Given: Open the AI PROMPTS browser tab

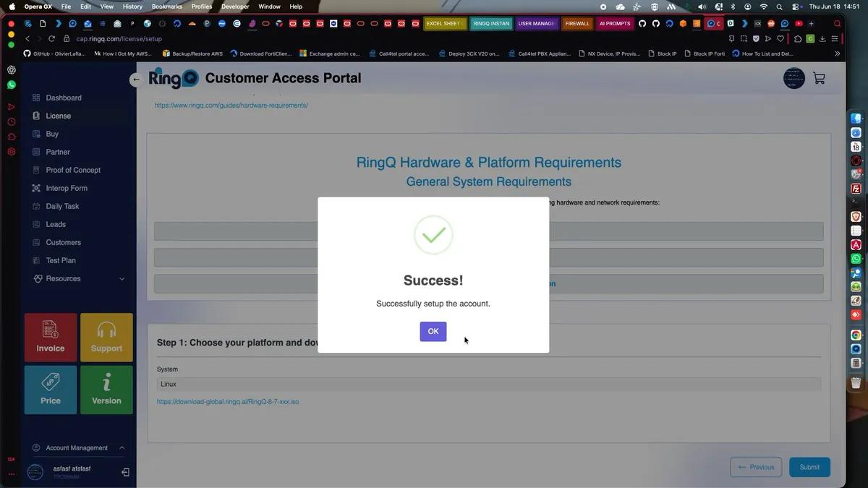Looking at the screenshot, I should 615,24.
